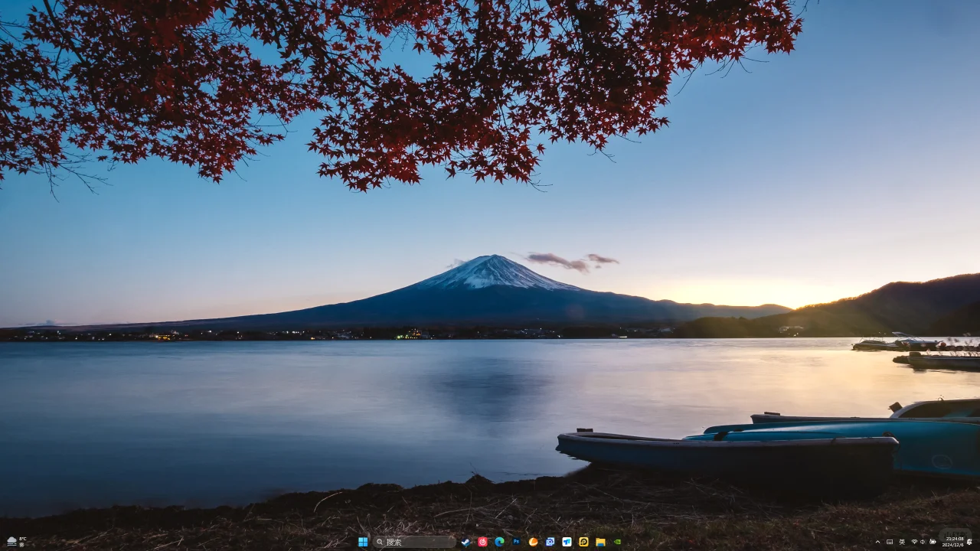Viewport: 980px width, 551px height.
Task: Switch the 英 input method indicator
Action: pyautogui.click(x=902, y=542)
